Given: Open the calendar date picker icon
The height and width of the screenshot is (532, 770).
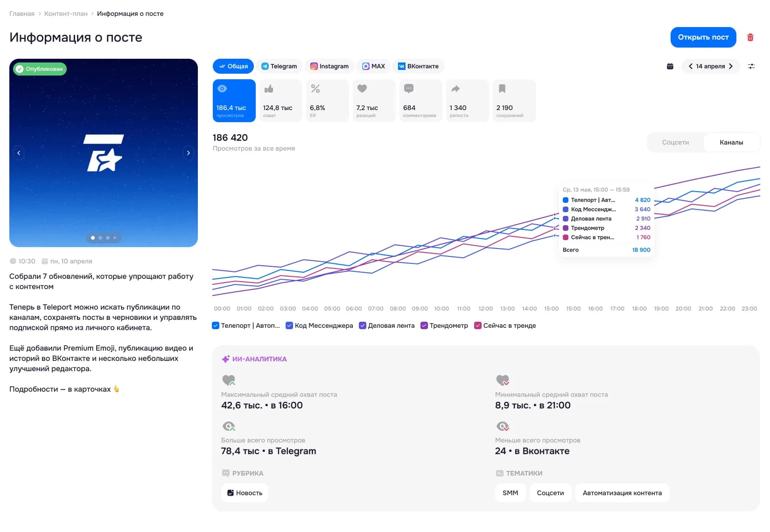Looking at the screenshot, I should pyautogui.click(x=670, y=66).
